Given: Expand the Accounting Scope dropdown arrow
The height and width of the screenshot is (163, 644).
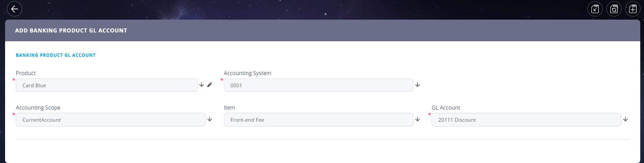Looking at the screenshot, I should [x=210, y=119].
